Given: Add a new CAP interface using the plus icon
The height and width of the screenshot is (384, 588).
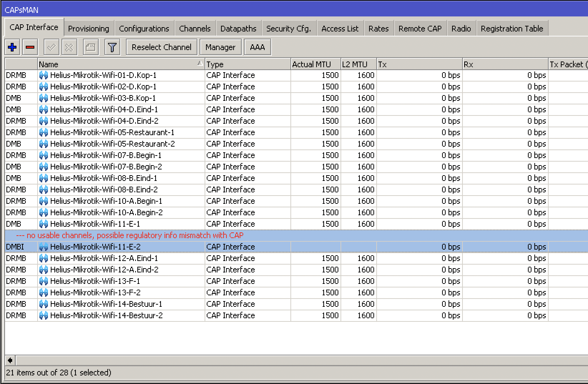Looking at the screenshot, I should tap(12, 47).
